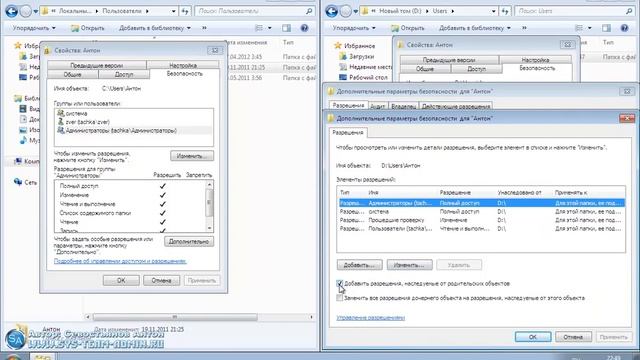
Task: Click search field in left Explorer window
Action: pos(250,11)
